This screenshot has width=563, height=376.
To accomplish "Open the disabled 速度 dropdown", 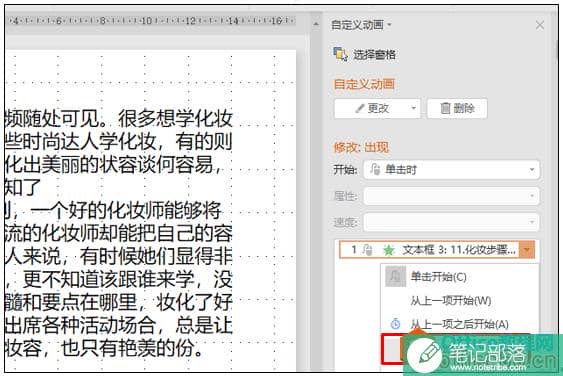I will [x=451, y=222].
